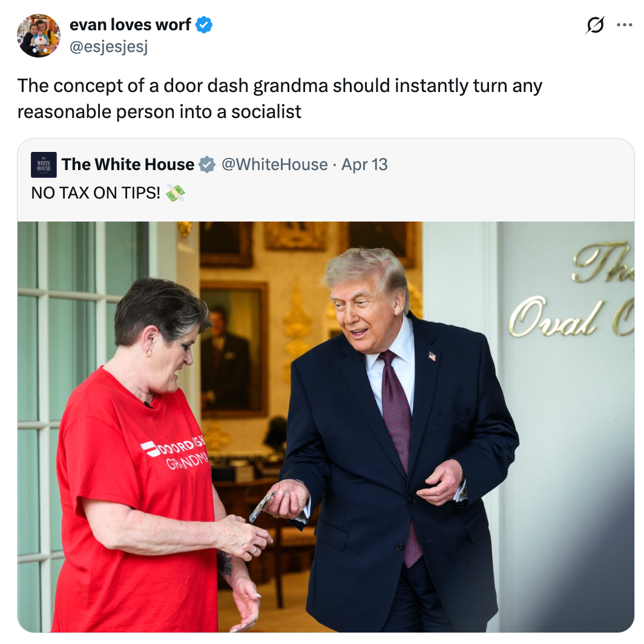Click the Oval Office gold lettering in photo

point(571,292)
